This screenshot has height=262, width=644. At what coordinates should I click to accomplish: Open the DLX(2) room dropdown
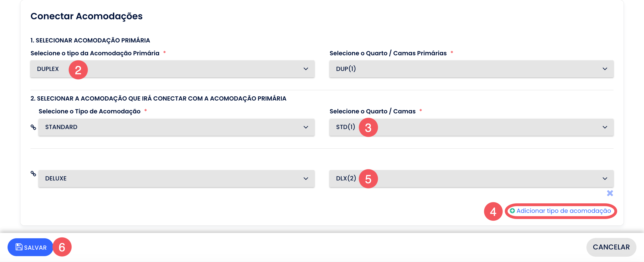click(x=472, y=179)
